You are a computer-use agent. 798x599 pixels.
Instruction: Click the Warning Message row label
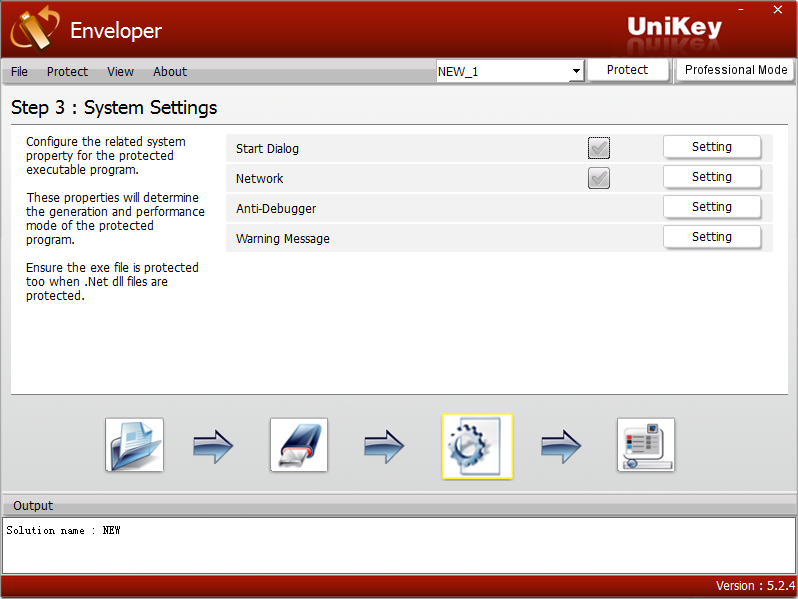coord(282,239)
